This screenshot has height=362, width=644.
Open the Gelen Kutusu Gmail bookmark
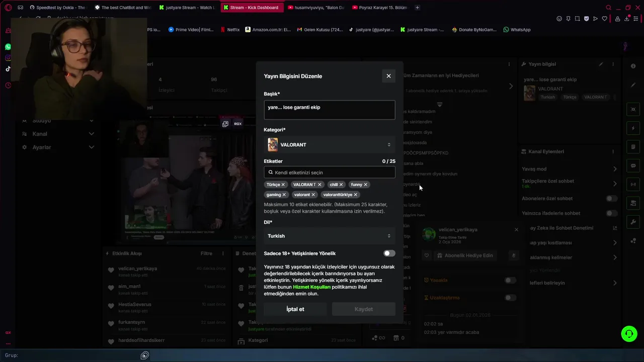(320, 30)
